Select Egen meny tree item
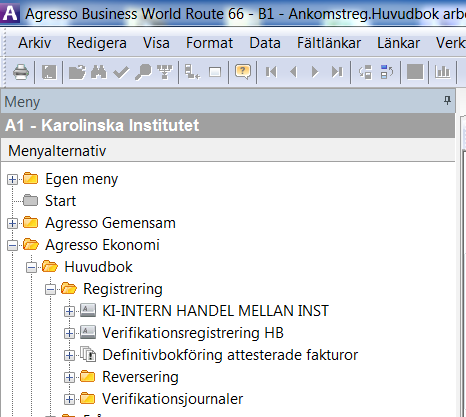The width and height of the screenshot is (466, 417). coord(81,179)
